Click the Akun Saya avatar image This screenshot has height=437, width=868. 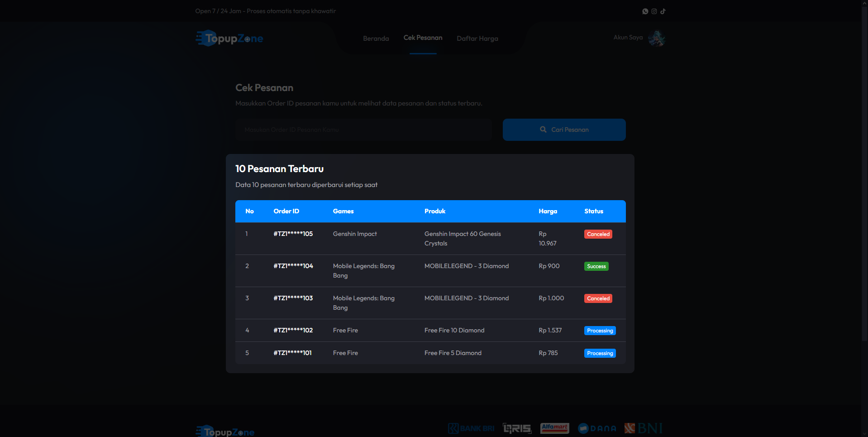[x=657, y=38]
